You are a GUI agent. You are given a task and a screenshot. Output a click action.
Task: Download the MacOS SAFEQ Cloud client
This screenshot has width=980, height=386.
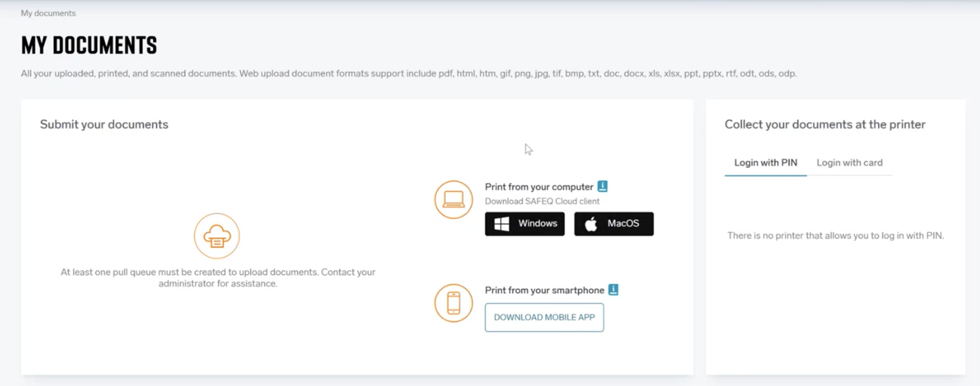[614, 224]
